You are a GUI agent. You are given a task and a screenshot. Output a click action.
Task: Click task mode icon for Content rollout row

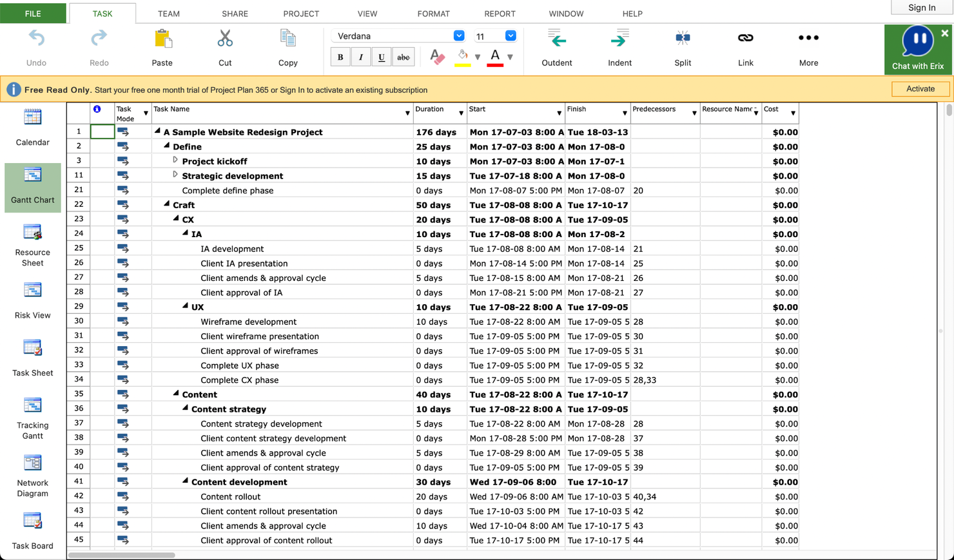coord(122,497)
